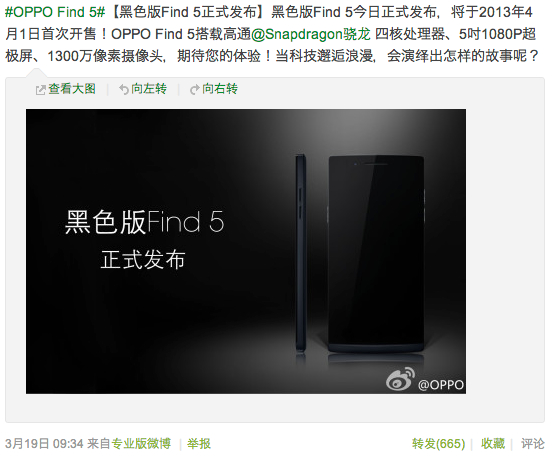Click the black Find 5 promotional image
This screenshot has height=458, width=560.
pos(246,252)
